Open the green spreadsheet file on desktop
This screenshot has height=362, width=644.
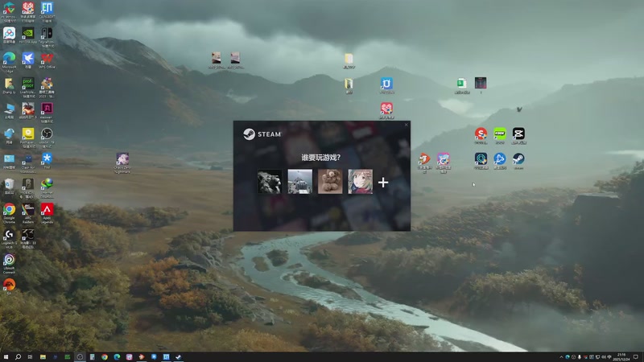pyautogui.click(x=461, y=85)
